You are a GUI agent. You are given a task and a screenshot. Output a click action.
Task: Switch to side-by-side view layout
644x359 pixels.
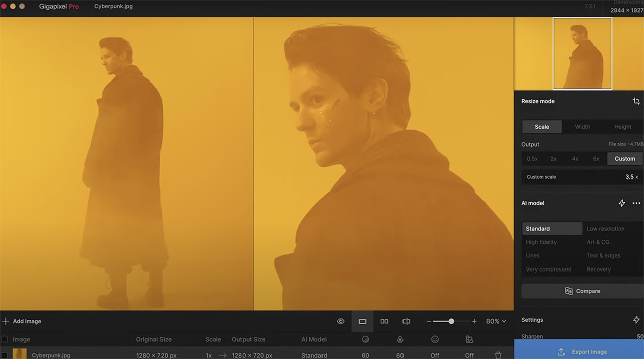pos(384,321)
